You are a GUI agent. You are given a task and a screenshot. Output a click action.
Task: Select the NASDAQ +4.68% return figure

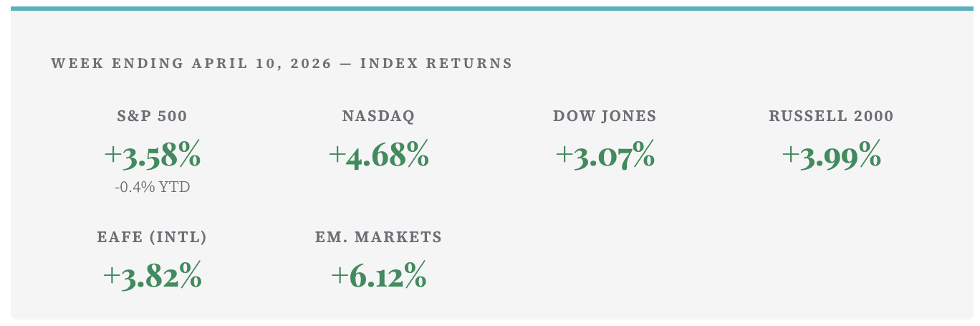[x=378, y=155]
